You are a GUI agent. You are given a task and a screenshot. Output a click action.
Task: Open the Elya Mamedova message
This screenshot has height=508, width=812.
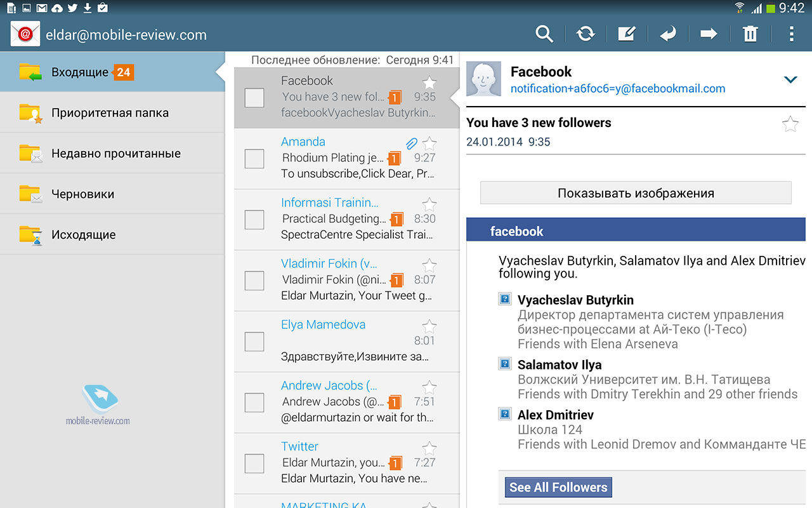point(346,342)
